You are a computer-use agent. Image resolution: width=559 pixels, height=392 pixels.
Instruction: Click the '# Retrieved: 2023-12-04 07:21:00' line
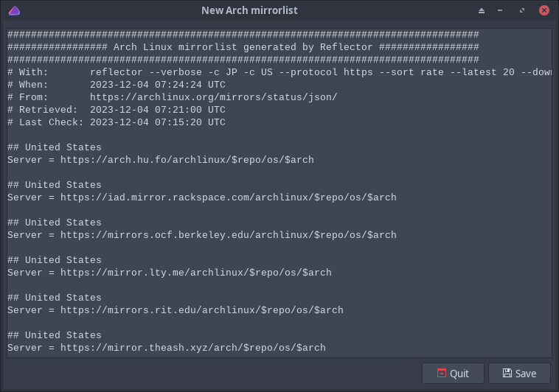[117, 109]
